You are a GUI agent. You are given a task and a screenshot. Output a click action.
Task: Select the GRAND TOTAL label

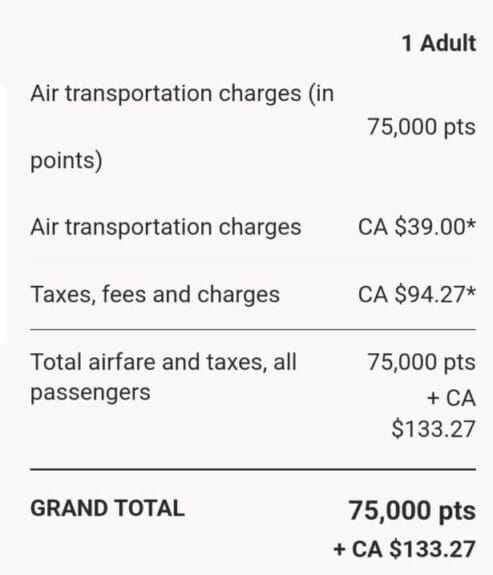tap(107, 509)
